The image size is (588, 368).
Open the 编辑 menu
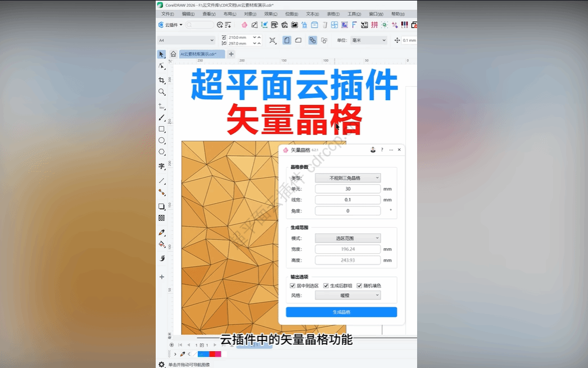188,14
